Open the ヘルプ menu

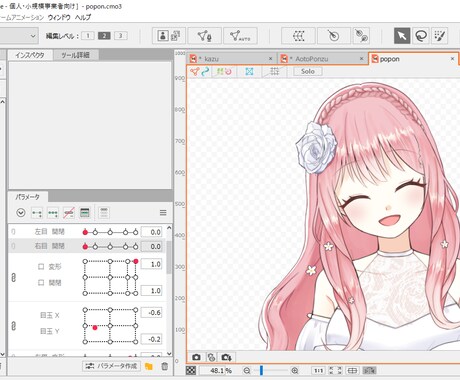83,17
